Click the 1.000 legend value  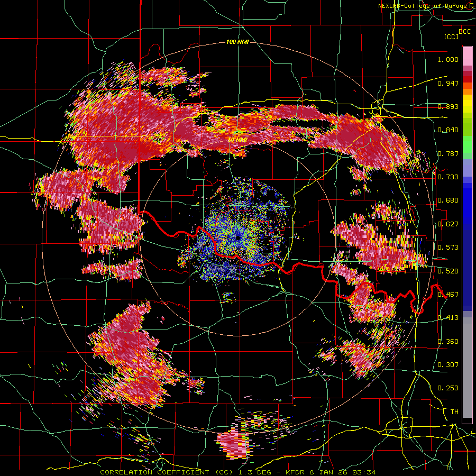448,59
